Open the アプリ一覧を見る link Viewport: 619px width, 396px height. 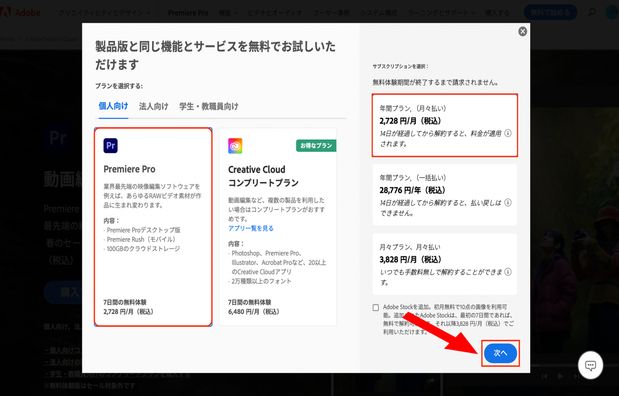[x=251, y=228]
